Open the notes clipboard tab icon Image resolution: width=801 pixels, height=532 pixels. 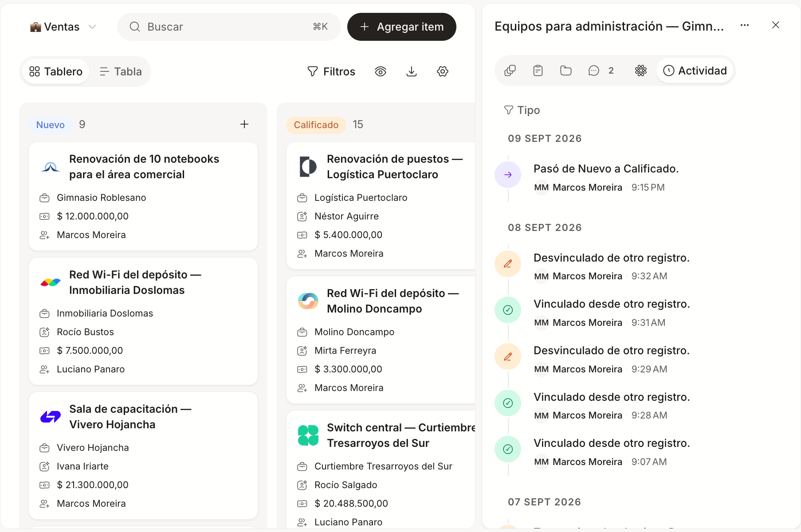(538, 70)
